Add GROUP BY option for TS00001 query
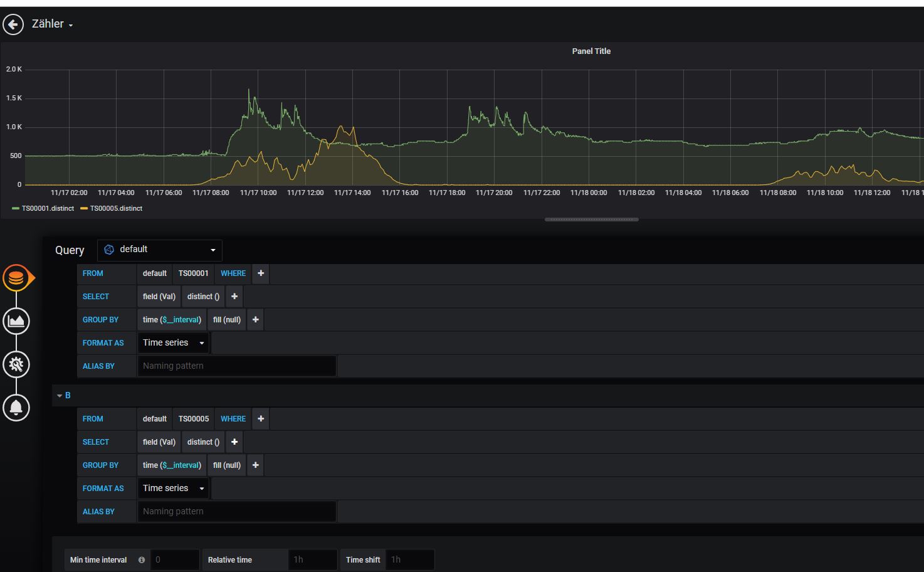This screenshot has width=924, height=572. tap(255, 320)
